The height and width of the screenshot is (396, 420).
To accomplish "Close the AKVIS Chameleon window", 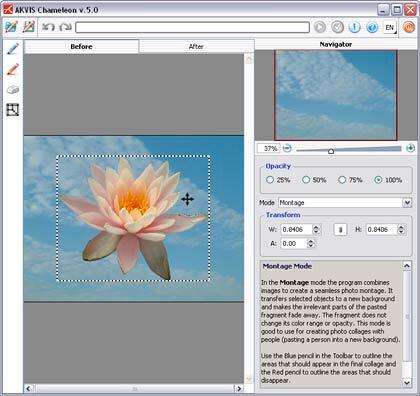I will (410, 10).
